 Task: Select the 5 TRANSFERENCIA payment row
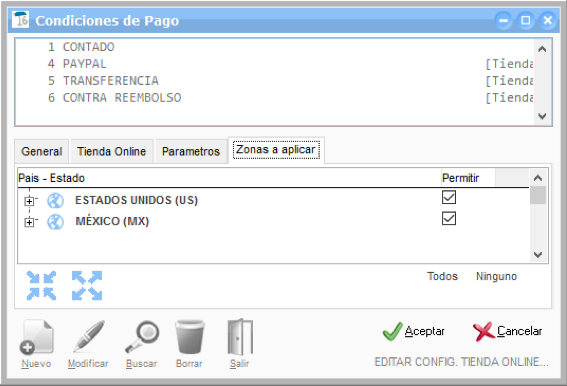[x=275, y=81]
